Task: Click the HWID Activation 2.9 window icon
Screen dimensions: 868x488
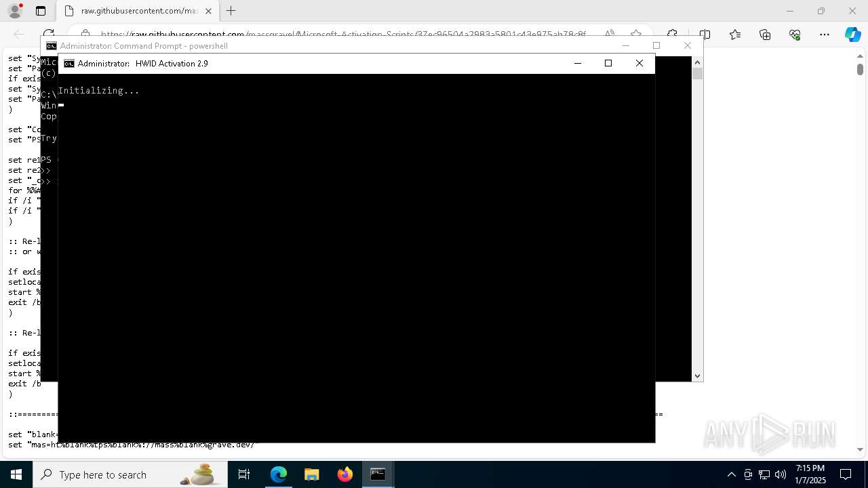Action: point(68,64)
